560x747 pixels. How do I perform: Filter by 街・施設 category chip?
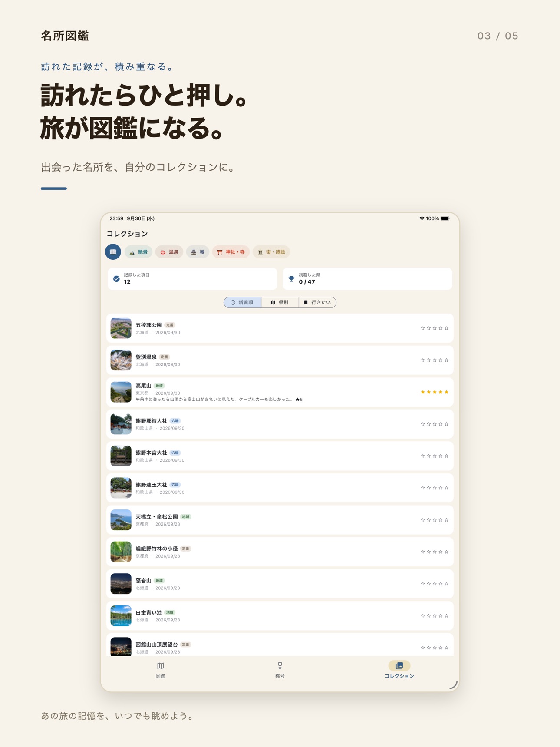point(272,252)
